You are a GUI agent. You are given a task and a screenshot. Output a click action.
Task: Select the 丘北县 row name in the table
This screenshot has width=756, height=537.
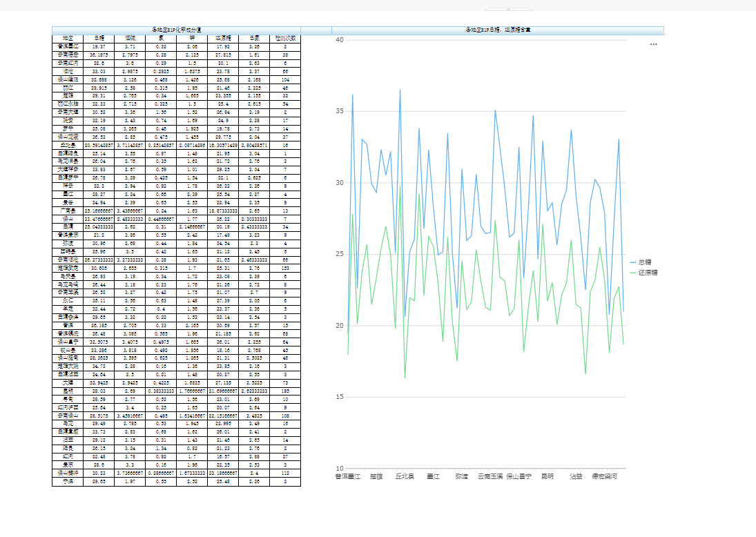click(x=68, y=145)
